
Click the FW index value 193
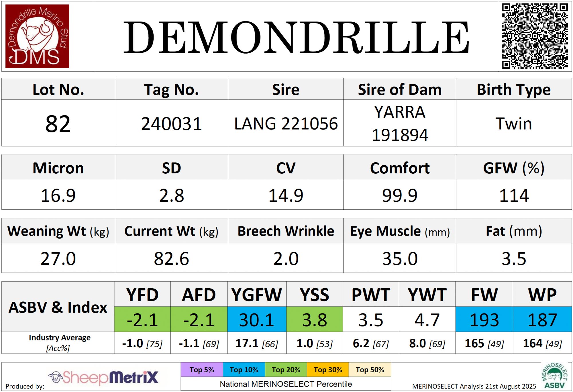click(x=484, y=320)
